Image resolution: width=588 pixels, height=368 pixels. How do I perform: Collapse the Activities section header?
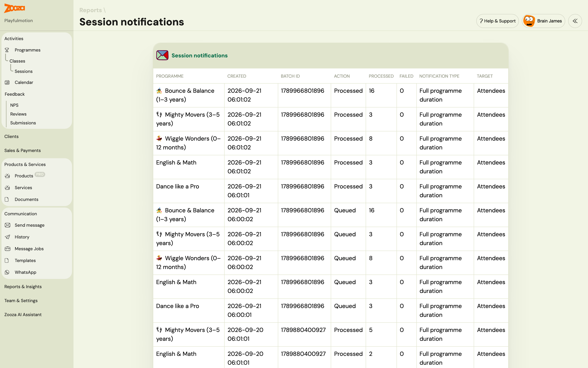click(x=14, y=38)
